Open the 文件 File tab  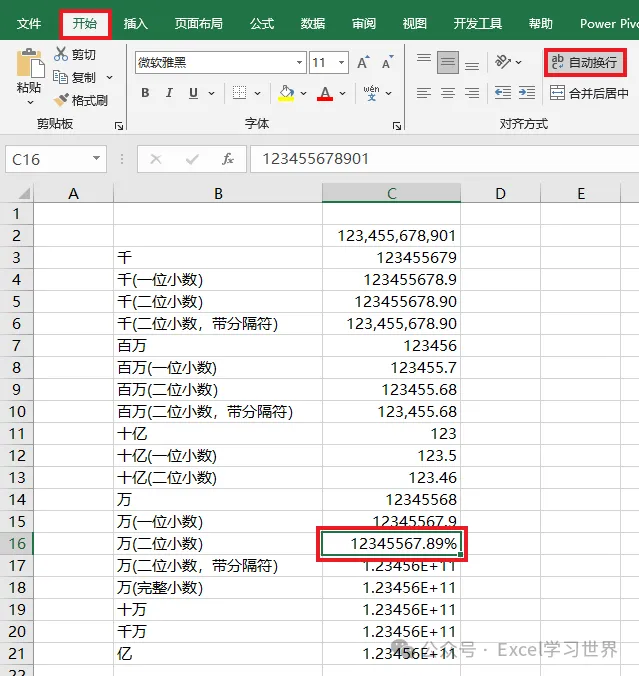(29, 23)
